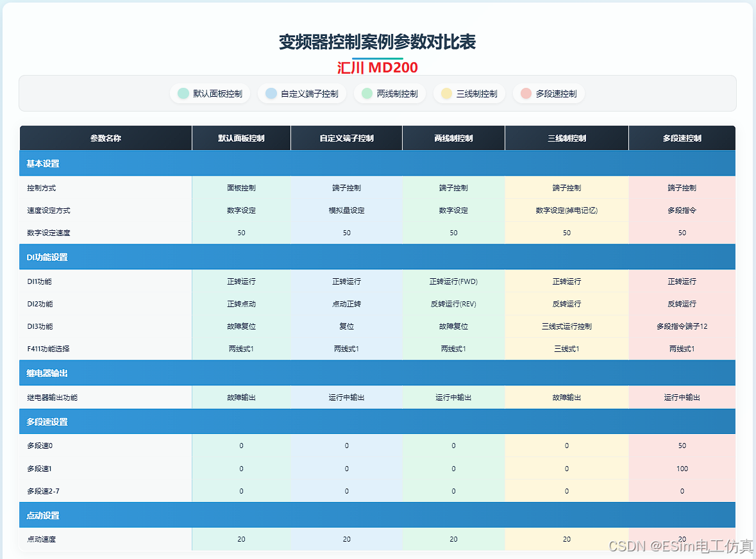This screenshot has width=756, height=559.
Task: Click 故障输出 in the 三线制控制 column
Action: [566, 397]
